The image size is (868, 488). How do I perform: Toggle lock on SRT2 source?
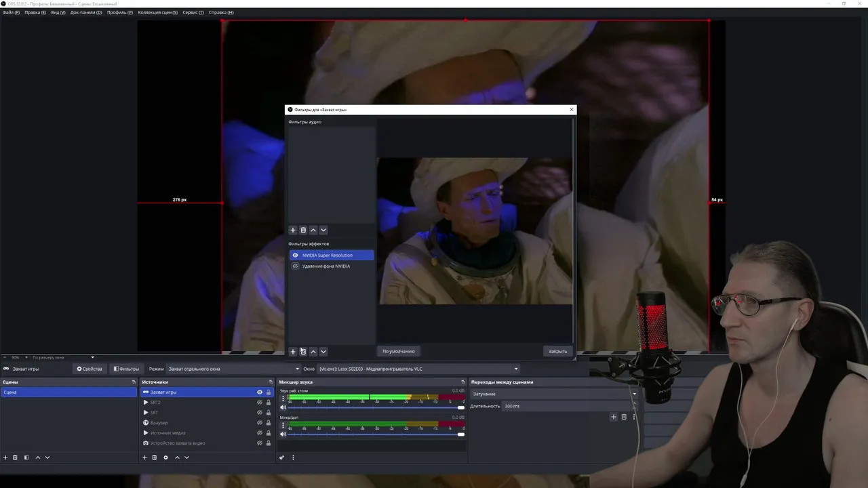(x=268, y=403)
